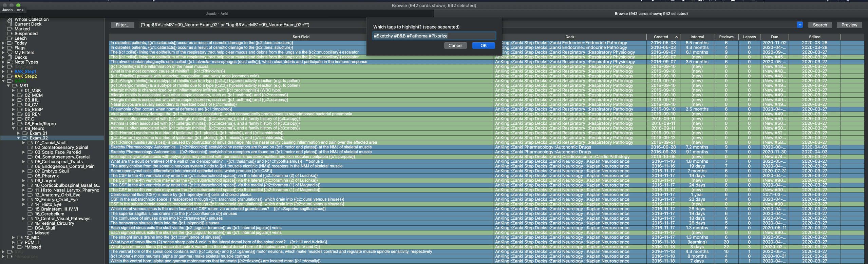Click the tag icon beside DSA_Skull
868x264 pixels.
pyautogui.click(x=30, y=228)
